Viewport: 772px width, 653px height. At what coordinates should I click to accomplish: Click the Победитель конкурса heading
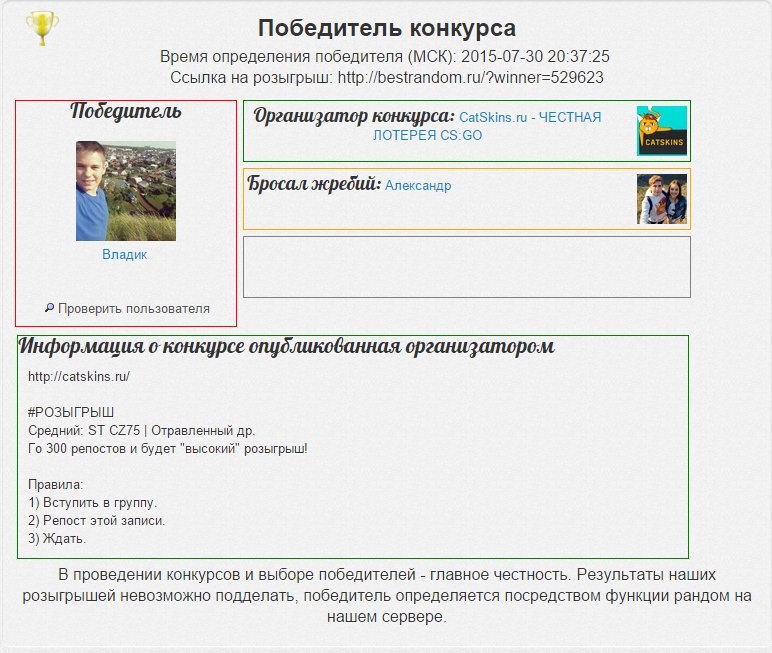click(x=387, y=28)
